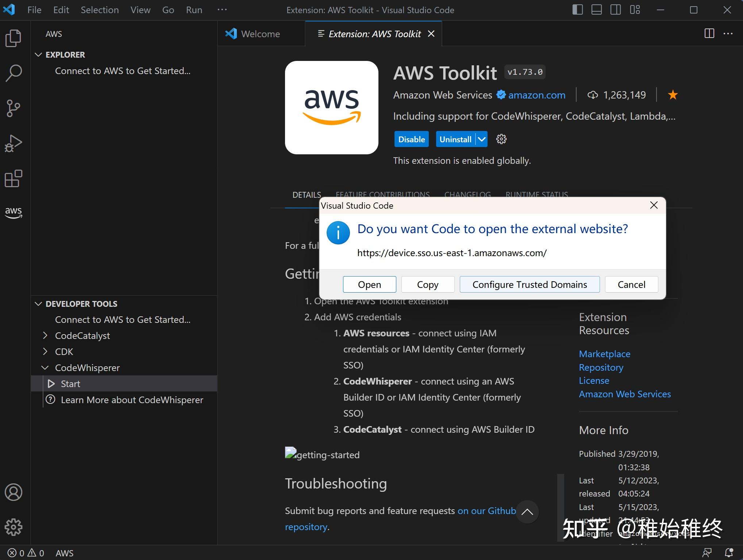Screen dimensions: 743x560
Task: Click Open in the dialog
Action: (369, 284)
